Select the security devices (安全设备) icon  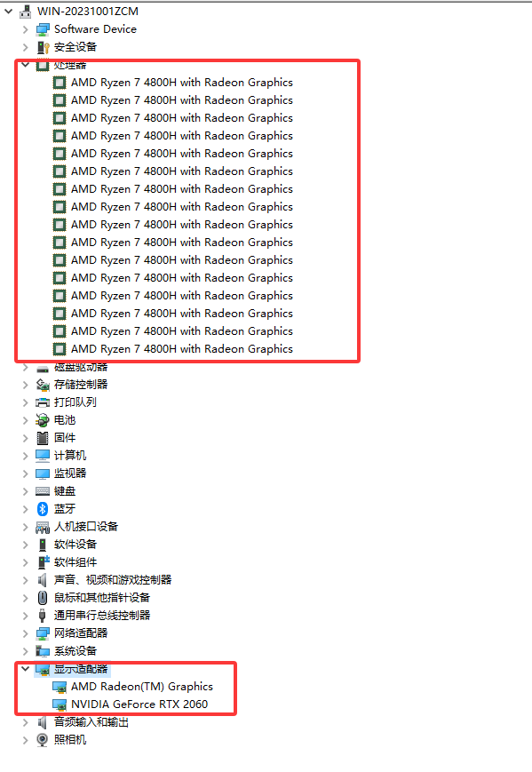43,47
